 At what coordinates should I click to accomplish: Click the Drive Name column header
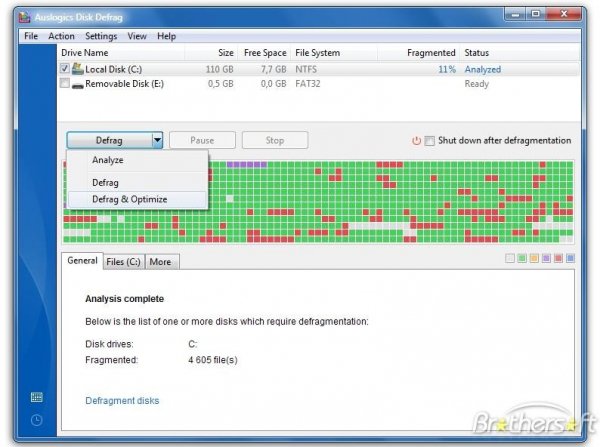click(121, 53)
